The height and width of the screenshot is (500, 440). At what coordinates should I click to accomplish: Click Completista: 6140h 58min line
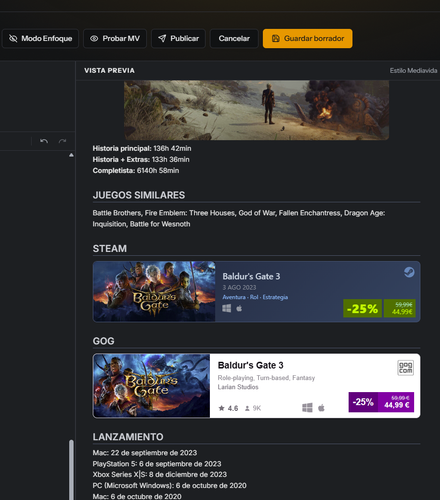[x=136, y=170]
